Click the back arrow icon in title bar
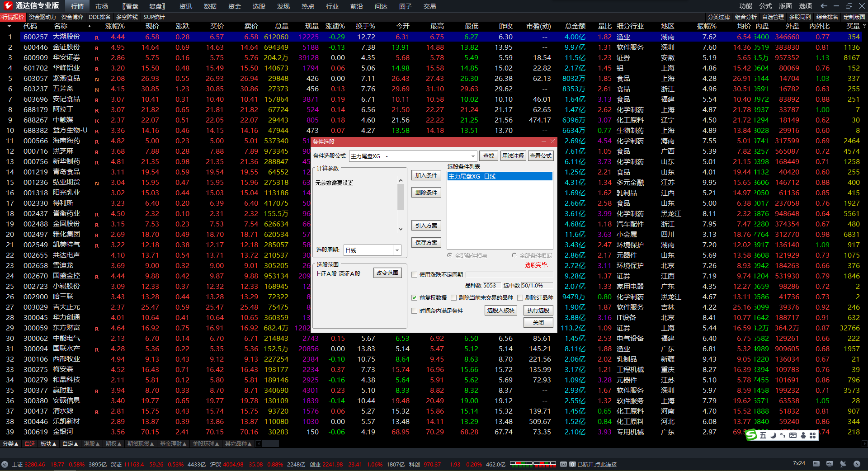 (x=824, y=6)
